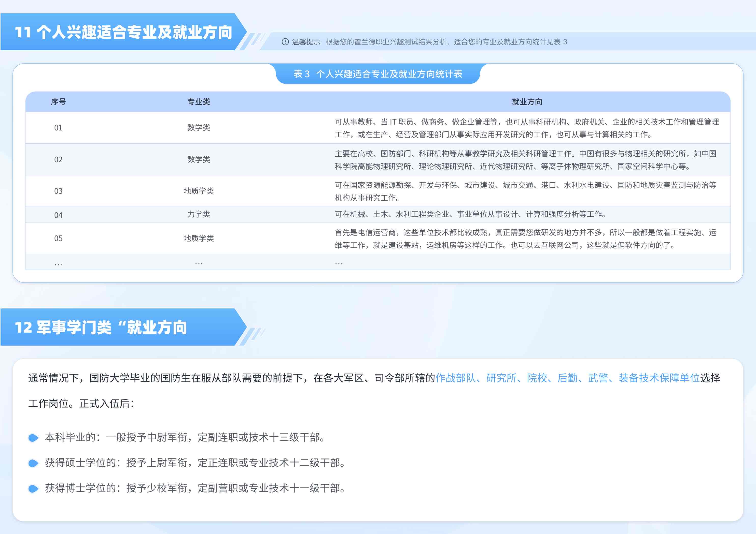Click the bachelor graduate bullet icon
The width and height of the screenshot is (756, 534).
(33, 438)
